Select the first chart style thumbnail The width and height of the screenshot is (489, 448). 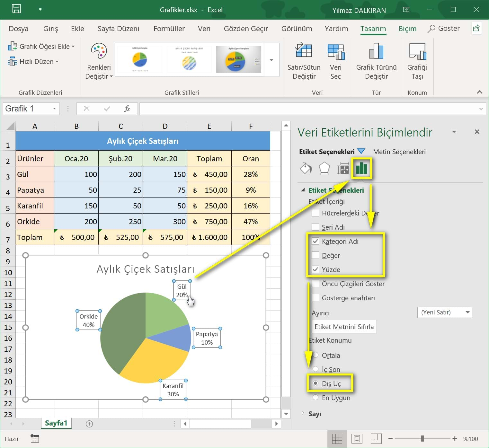click(140, 59)
